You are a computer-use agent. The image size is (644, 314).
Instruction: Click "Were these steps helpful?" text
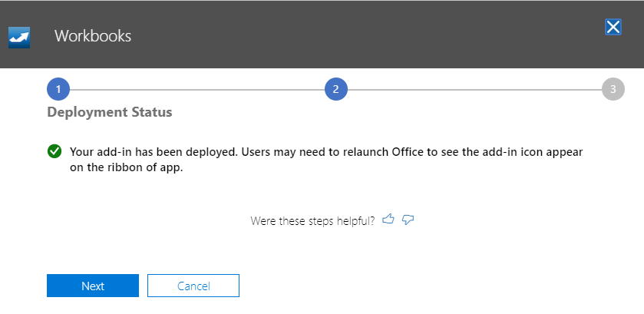(312, 220)
